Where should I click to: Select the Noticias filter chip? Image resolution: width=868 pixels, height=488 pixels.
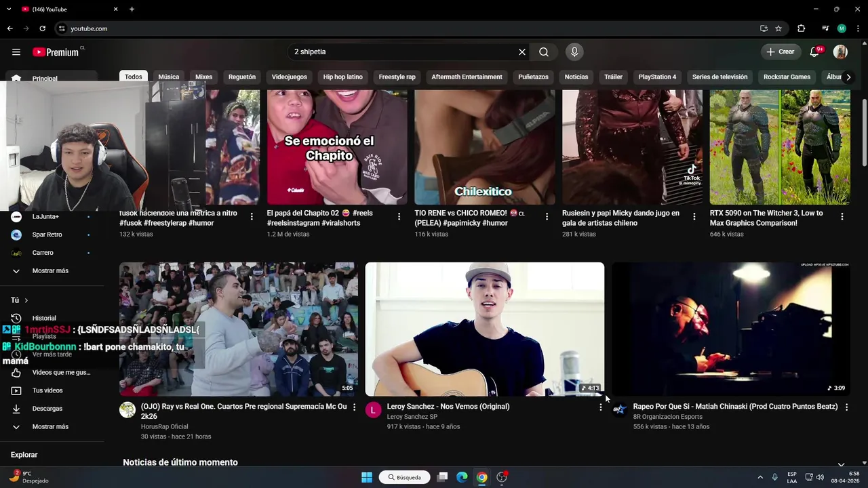click(x=576, y=77)
